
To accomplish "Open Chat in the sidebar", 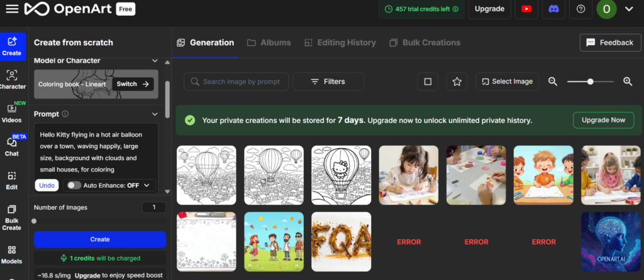I will coord(11,147).
